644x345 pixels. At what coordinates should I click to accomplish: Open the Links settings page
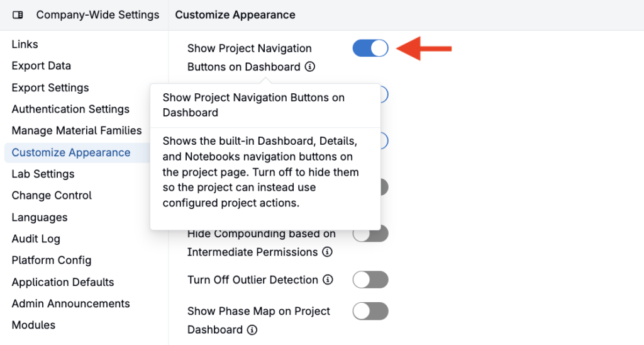25,45
